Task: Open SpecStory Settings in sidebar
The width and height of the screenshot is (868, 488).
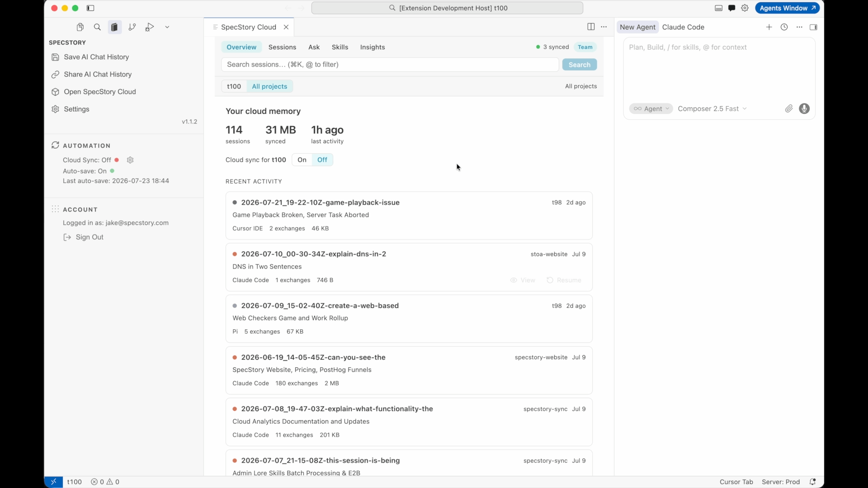Action: pos(76,109)
